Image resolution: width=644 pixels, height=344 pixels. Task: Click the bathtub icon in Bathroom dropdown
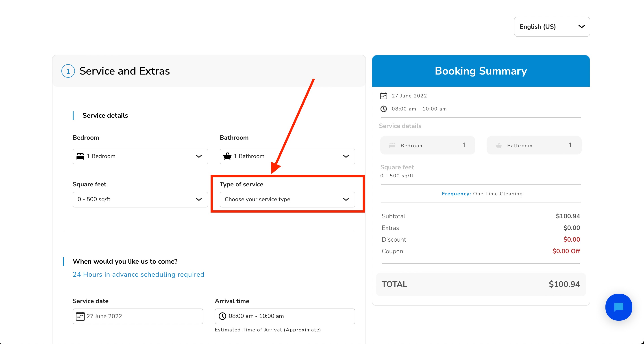pos(227,156)
